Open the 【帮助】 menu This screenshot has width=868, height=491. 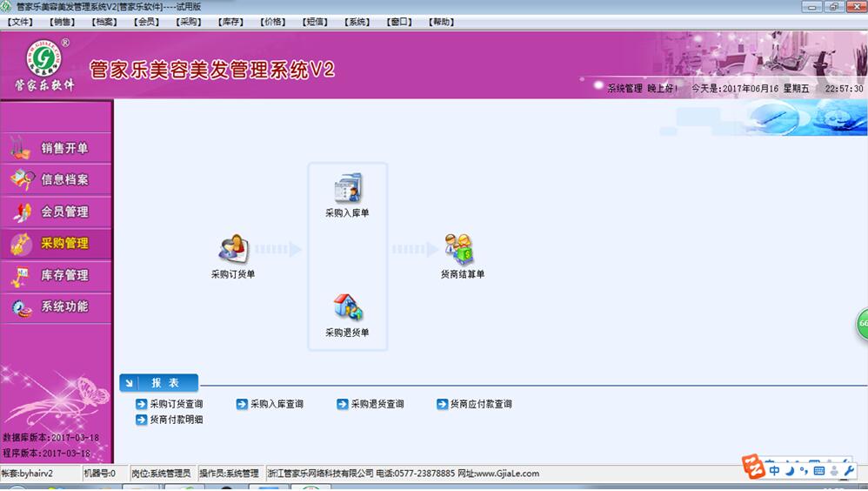click(441, 22)
